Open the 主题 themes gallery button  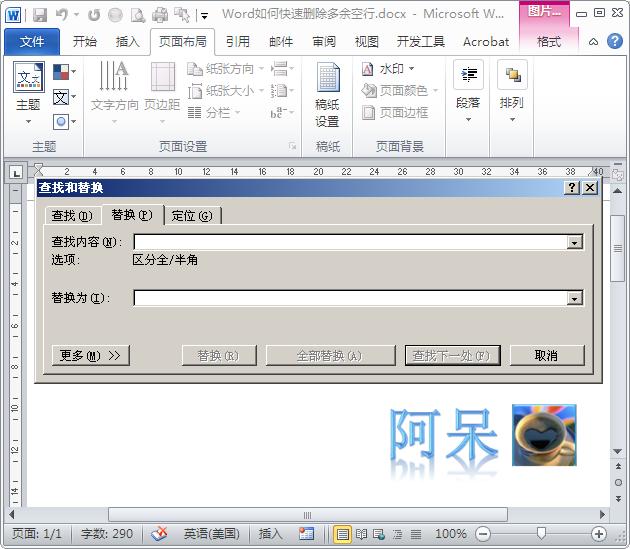[28, 93]
